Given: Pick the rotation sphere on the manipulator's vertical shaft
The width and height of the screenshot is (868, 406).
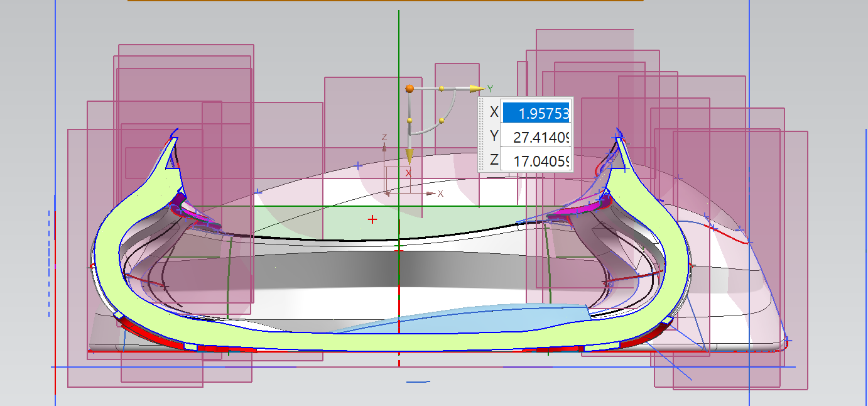Looking at the screenshot, I should pyautogui.click(x=409, y=120).
